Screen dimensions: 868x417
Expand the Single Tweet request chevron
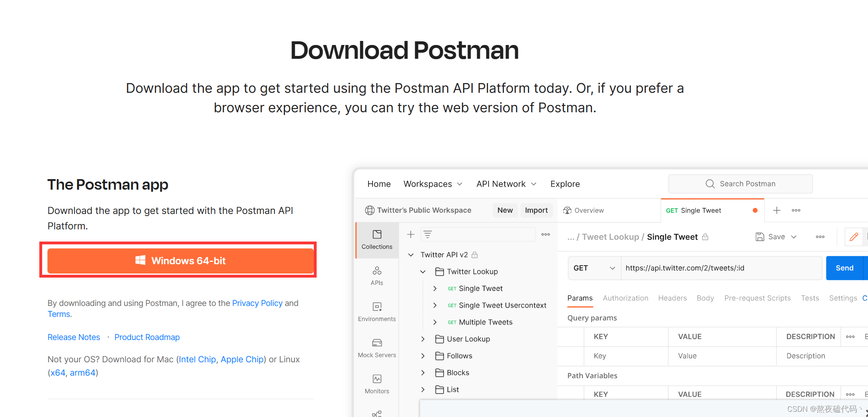click(435, 289)
